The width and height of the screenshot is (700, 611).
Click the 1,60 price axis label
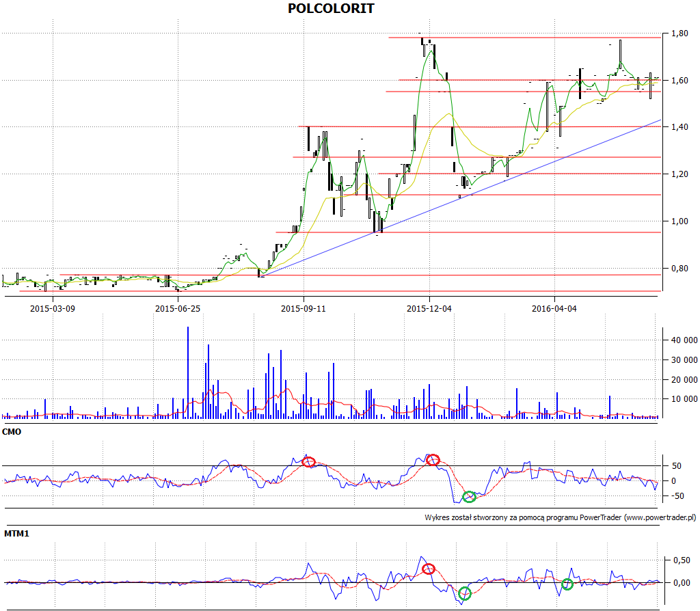coord(680,81)
